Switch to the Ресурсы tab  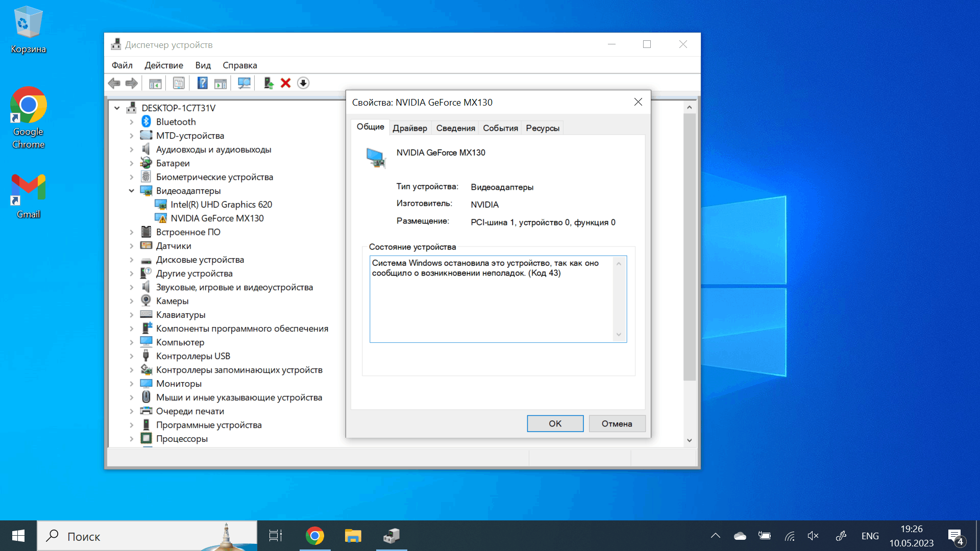coord(543,128)
